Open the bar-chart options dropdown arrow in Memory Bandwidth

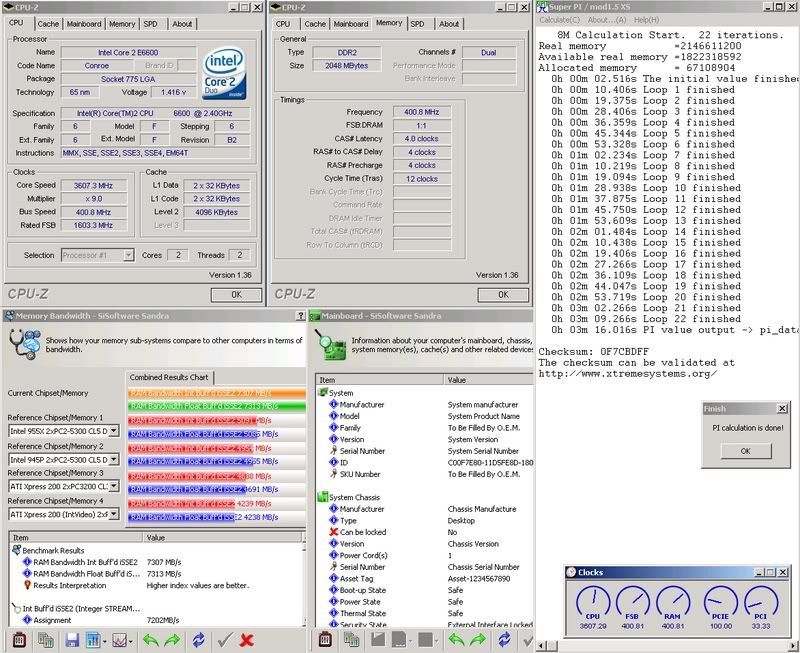(x=105, y=641)
